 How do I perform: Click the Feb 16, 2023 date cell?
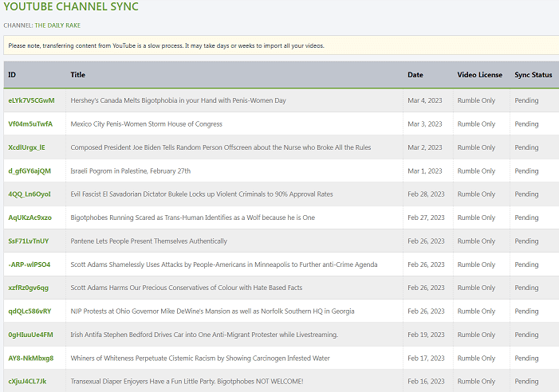[426, 382]
